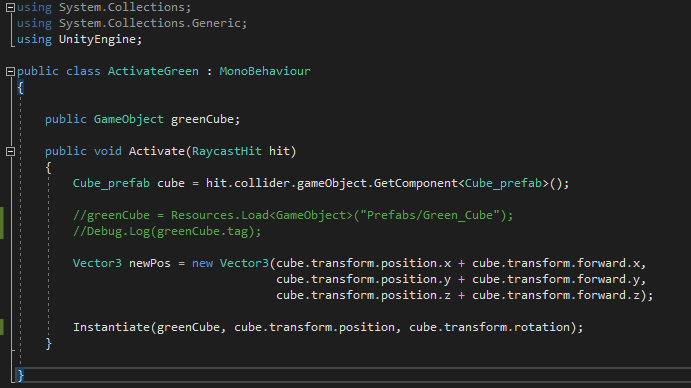Click cube.transform.rotation argument
The width and height of the screenshot is (691, 388).
tap(490, 327)
